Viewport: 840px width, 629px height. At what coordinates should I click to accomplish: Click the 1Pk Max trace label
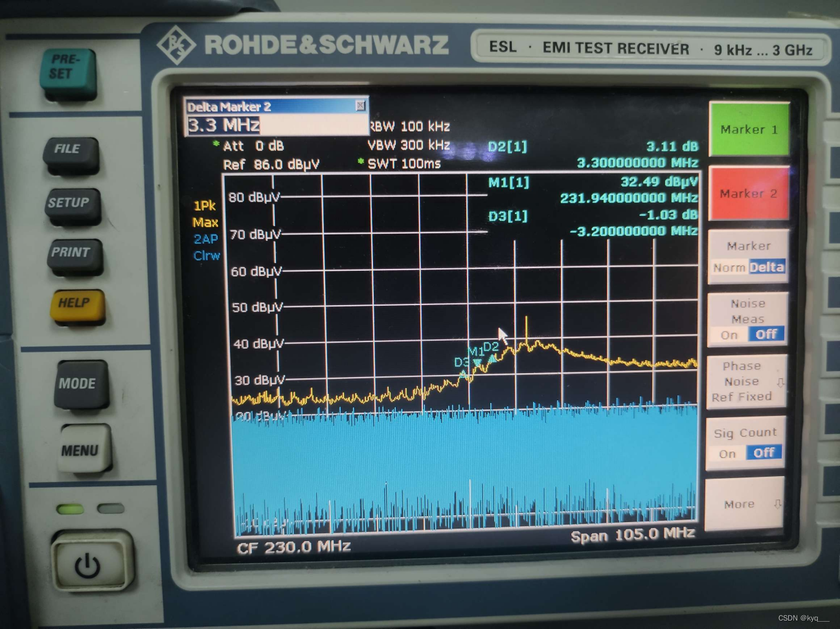(x=205, y=214)
